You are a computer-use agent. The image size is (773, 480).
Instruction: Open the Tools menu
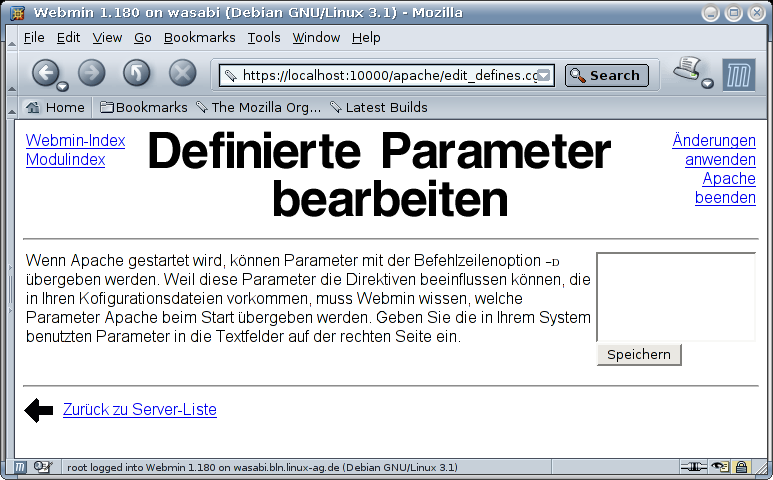(264, 38)
